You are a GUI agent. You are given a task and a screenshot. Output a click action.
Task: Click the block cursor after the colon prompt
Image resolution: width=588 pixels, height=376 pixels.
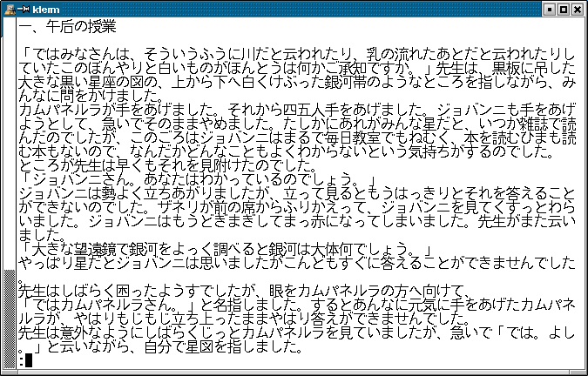point(29,361)
